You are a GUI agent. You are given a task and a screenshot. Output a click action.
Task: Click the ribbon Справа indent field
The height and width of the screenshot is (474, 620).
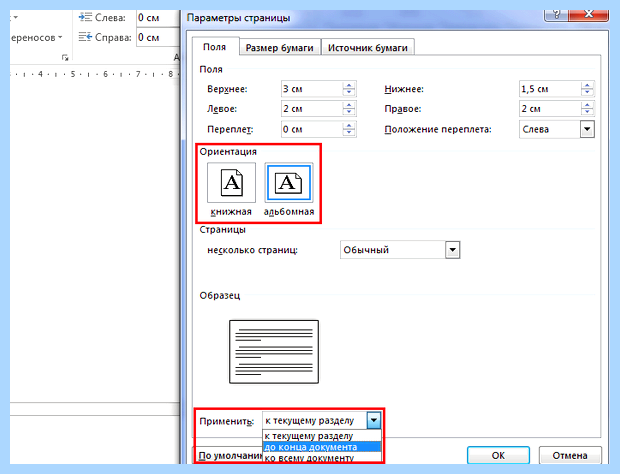158,38
